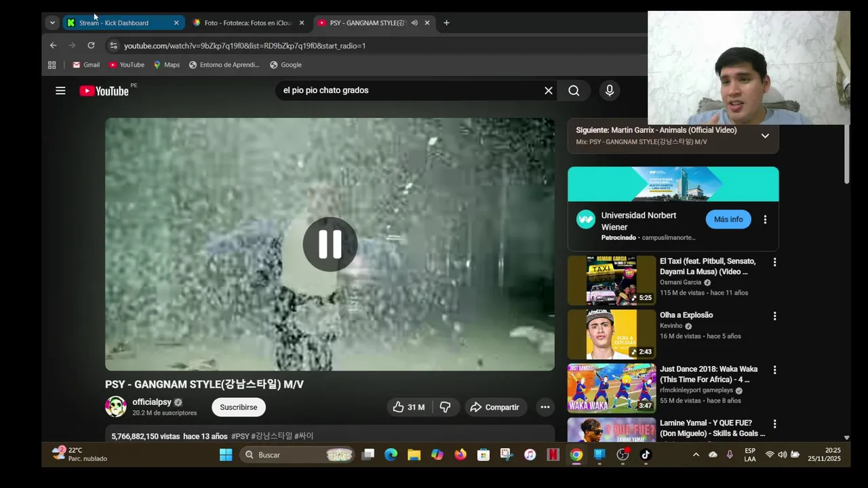Open the Entorno de Aprendi... bookmark
868x488 pixels.
[x=224, y=65]
